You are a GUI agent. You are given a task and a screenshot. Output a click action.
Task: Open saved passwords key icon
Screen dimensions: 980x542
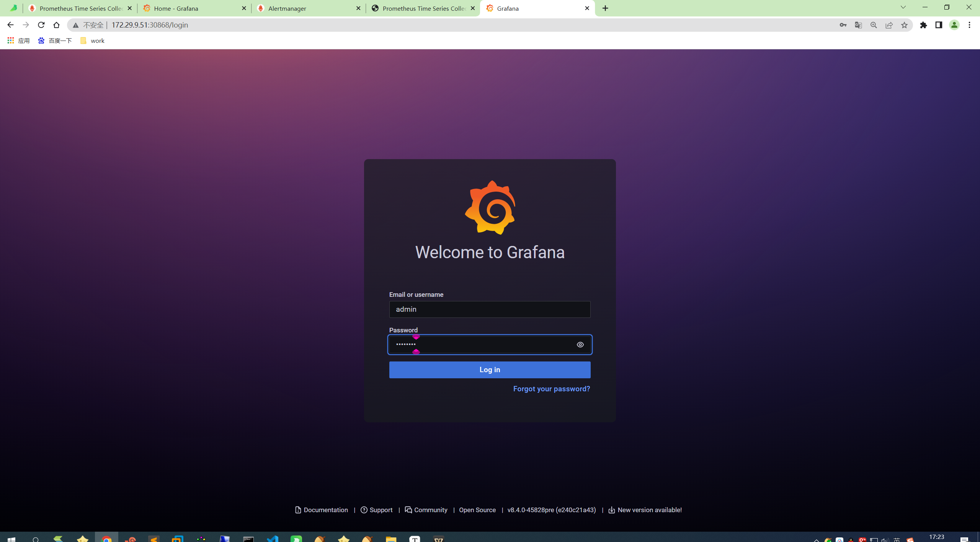coord(843,25)
